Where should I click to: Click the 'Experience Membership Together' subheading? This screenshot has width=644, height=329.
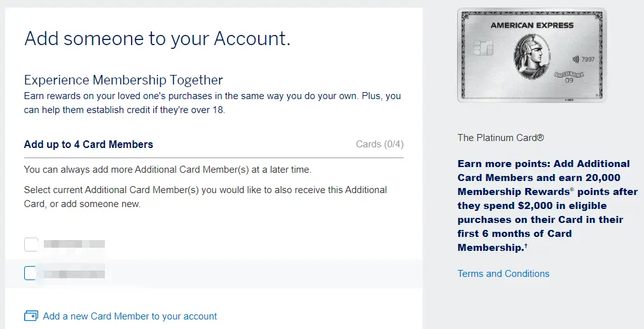pos(123,80)
